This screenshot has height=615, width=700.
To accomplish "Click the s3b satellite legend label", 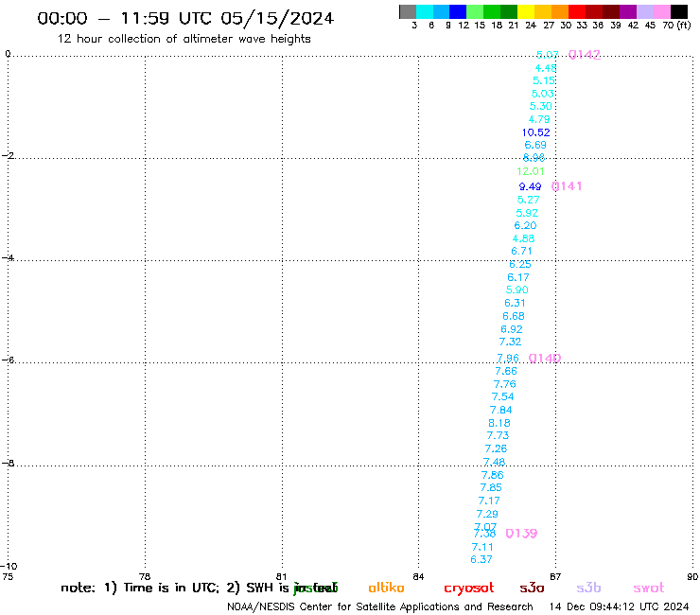I will (x=588, y=588).
